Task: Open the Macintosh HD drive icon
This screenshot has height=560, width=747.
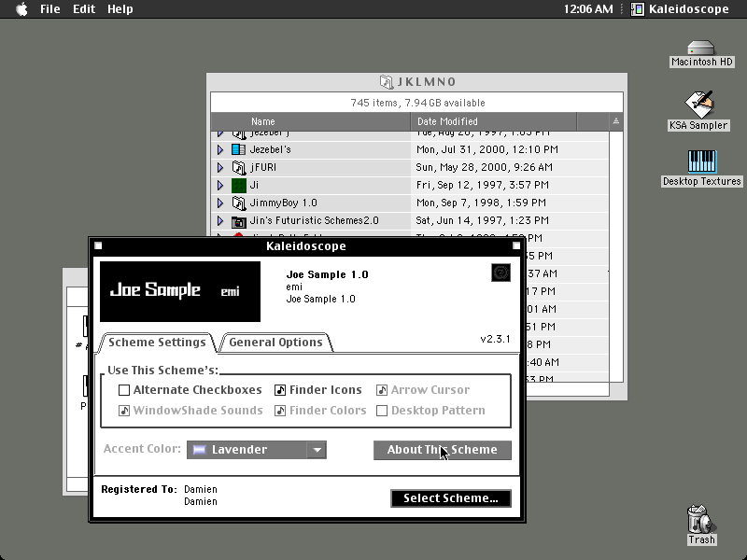Action: click(701, 49)
